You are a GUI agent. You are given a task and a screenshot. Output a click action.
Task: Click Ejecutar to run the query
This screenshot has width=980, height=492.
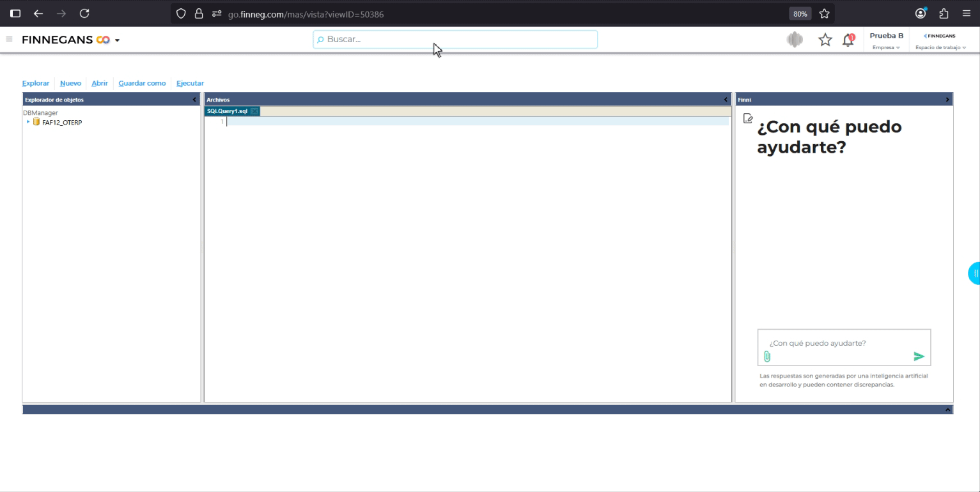(x=190, y=83)
